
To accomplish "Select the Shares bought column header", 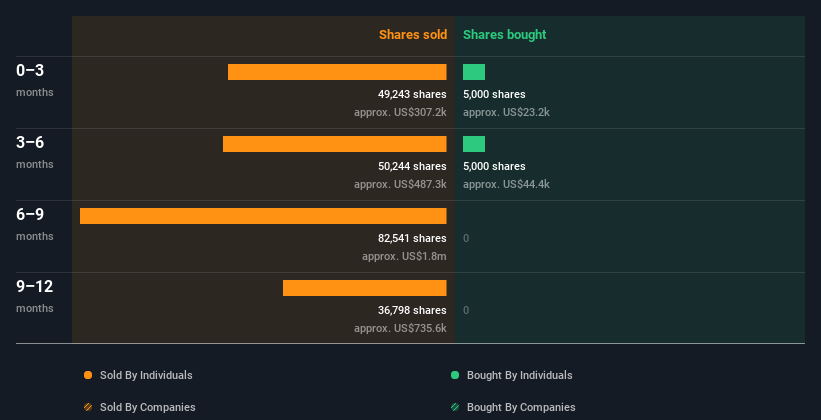I will click(x=504, y=35).
